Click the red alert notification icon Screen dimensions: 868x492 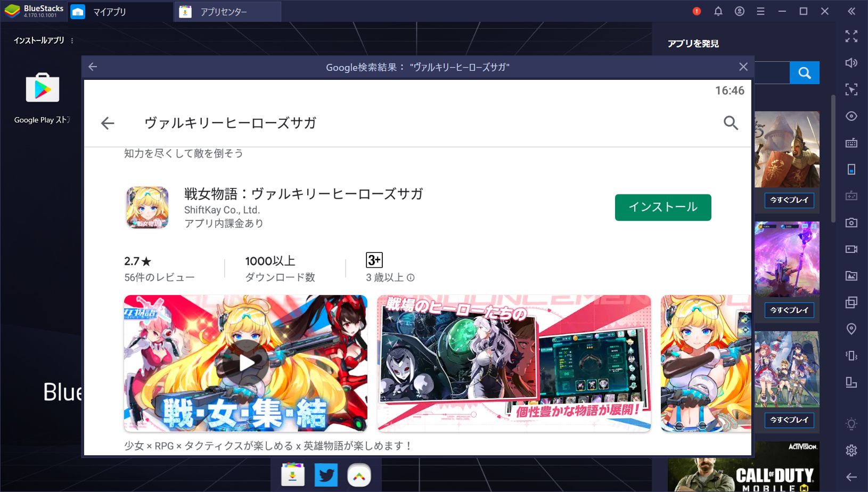coord(697,11)
